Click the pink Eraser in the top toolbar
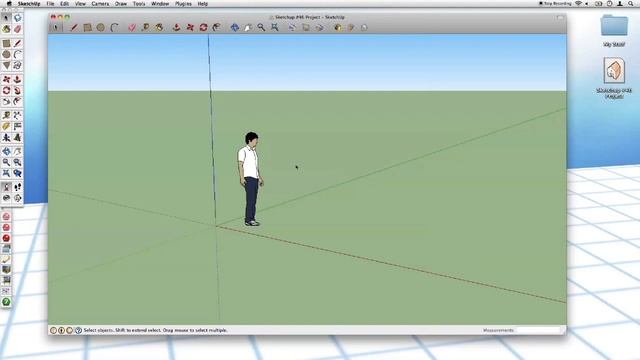Image resolution: width=640 pixels, height=360 pixels. point(132,27)
